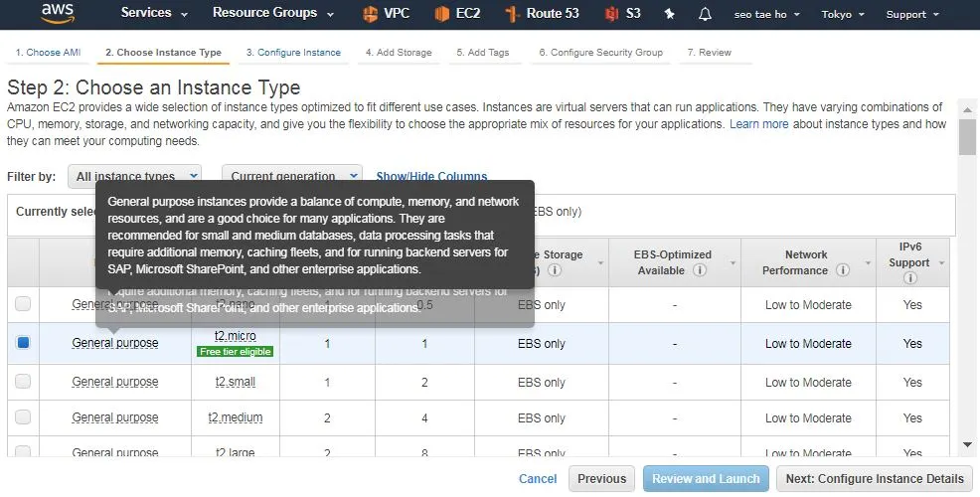Open the Resource Groups dropdown
Screen dimensions: 980x497
coord(273,13)
